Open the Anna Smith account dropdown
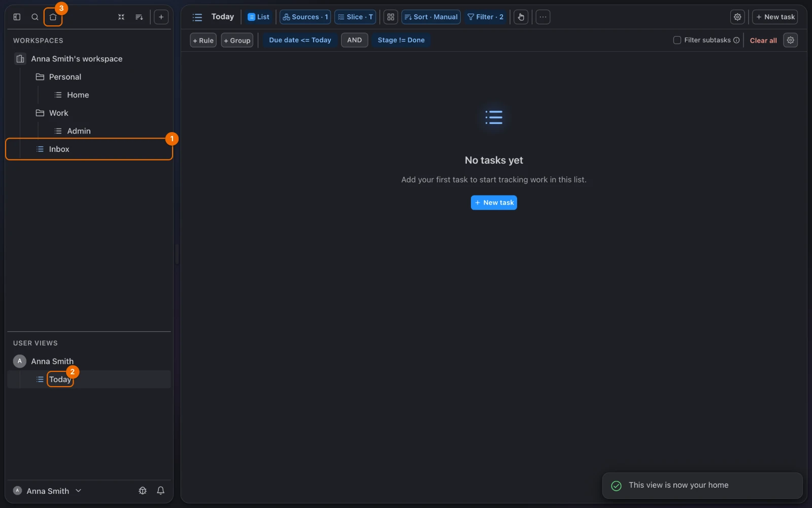The image size is (812, 508). [x=47, y=491]
